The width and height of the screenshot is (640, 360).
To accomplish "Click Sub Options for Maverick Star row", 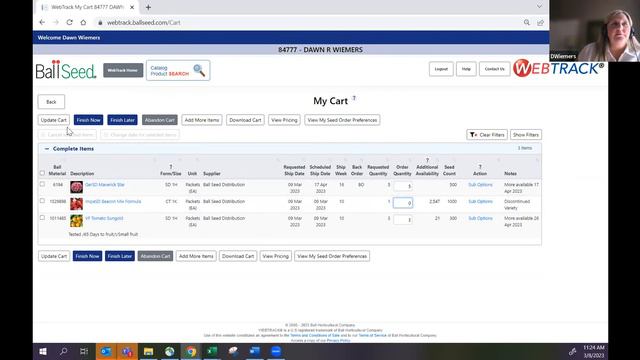I will [x=480, y=184].
